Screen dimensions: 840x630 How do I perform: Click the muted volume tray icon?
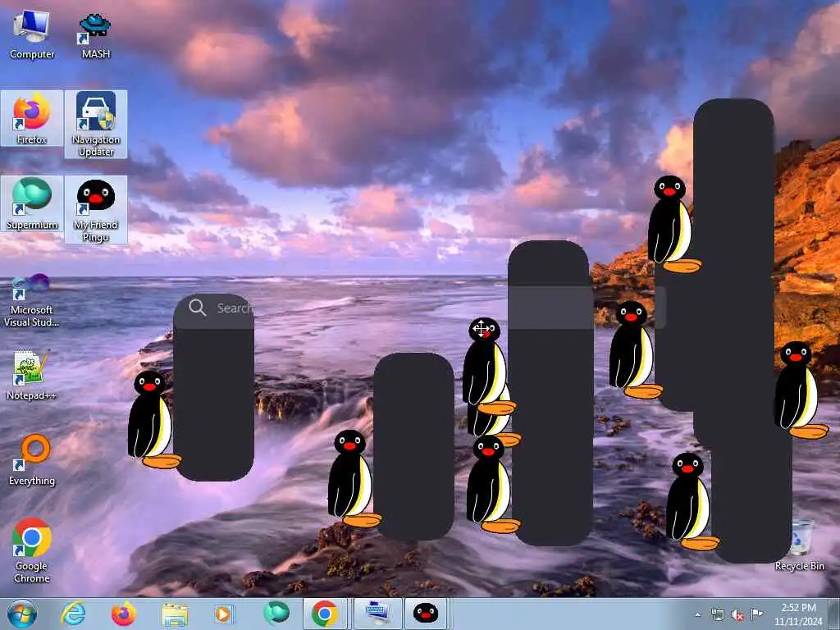click(737, 615)
